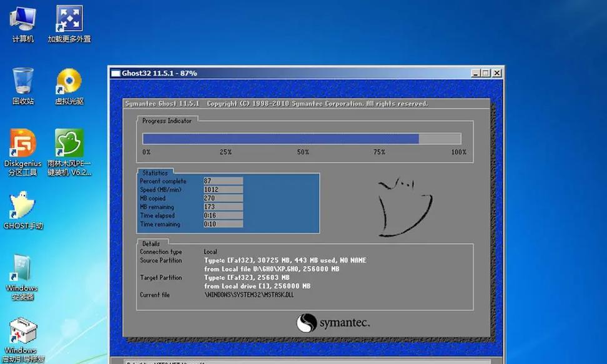
Task: Click the Ghost mascot drawing
Action: 405,207
